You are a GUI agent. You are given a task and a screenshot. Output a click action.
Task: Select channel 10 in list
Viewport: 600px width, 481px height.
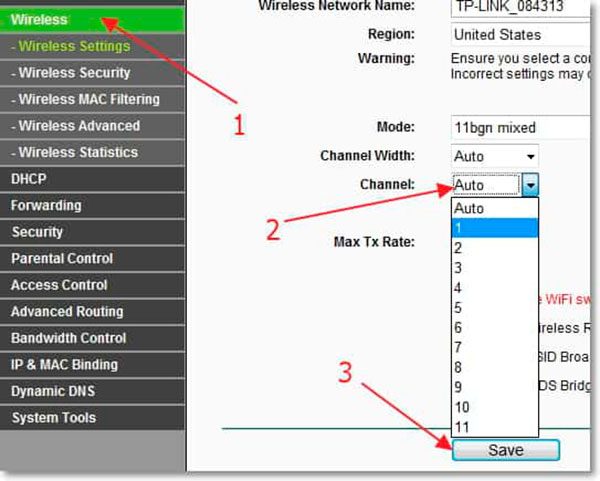pos(495,407)
